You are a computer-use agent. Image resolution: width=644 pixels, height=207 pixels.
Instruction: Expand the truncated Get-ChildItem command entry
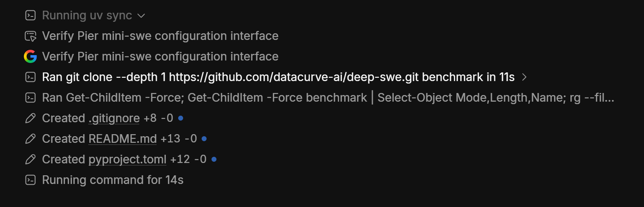[328, 98]
